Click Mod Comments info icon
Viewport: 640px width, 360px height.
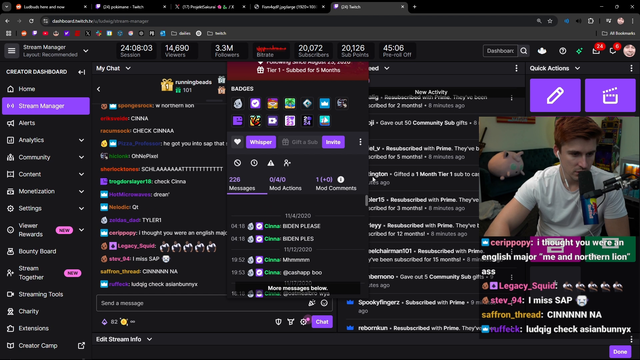tap(341, 180)
